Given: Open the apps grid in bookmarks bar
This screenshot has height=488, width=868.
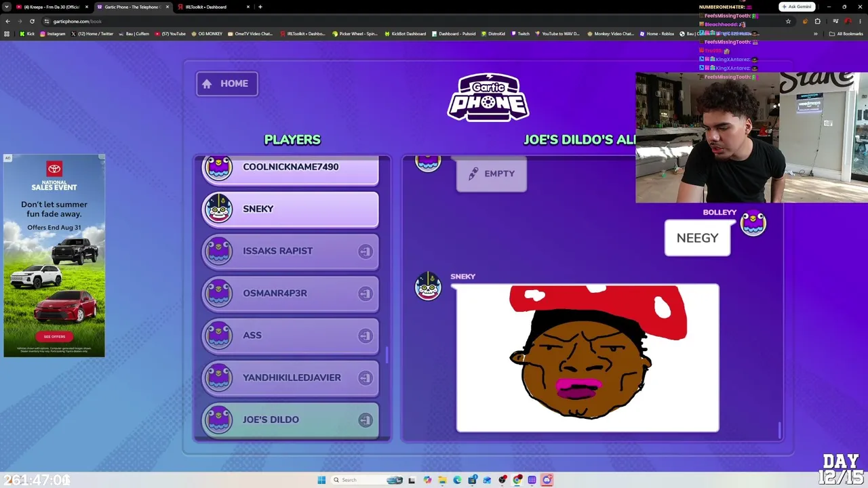Looking at the screenshot, I should (x=7, y=34).
